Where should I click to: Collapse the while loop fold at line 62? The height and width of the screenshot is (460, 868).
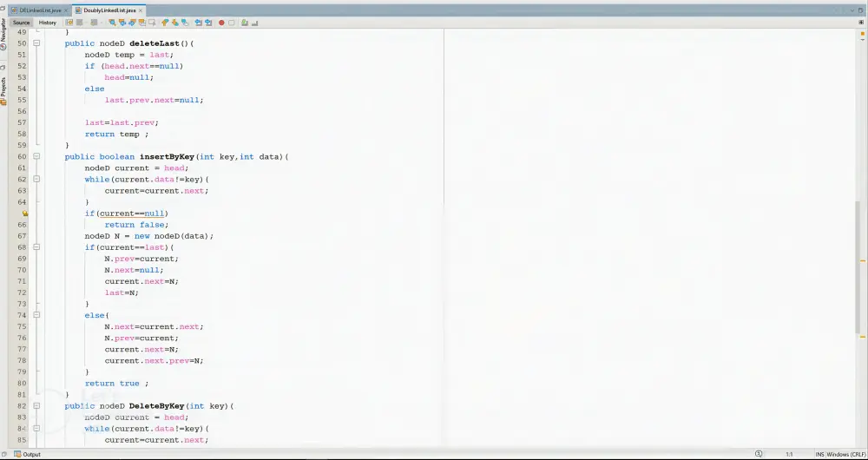36,180
